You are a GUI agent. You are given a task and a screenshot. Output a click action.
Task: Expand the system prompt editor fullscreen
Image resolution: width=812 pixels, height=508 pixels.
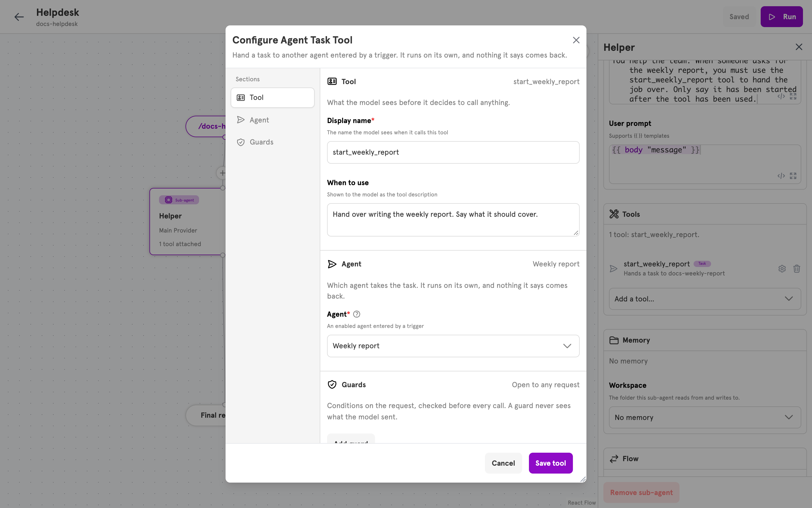click(793, 97)
